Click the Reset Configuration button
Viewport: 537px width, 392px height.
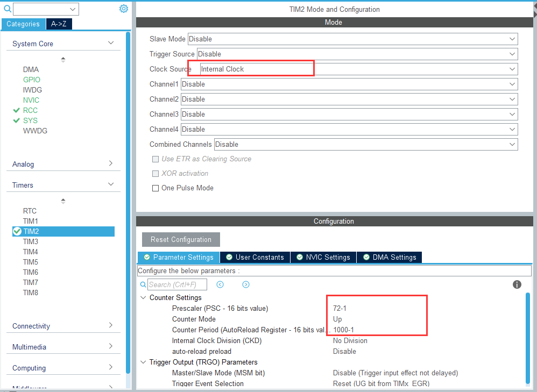coord(181,240)
